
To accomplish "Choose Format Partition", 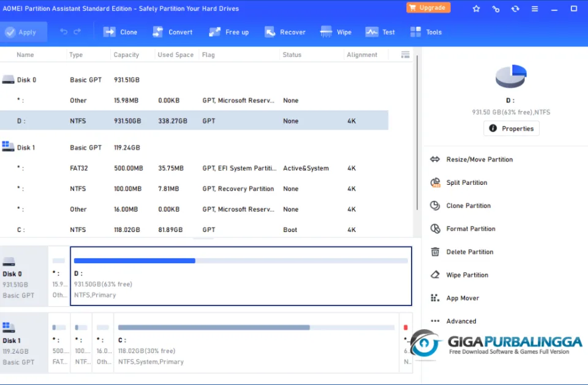I will [470, 229].
